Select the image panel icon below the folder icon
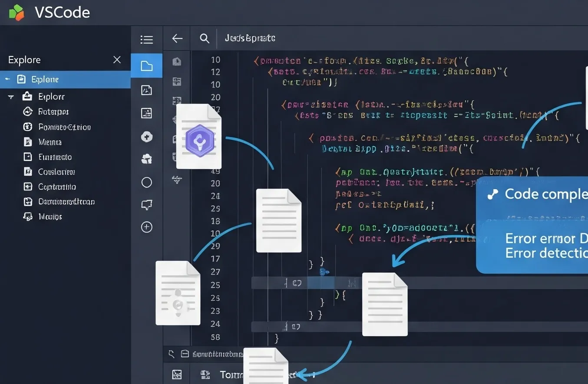Image resolution: width=588 pixels, height=384 pixels. 146,90
